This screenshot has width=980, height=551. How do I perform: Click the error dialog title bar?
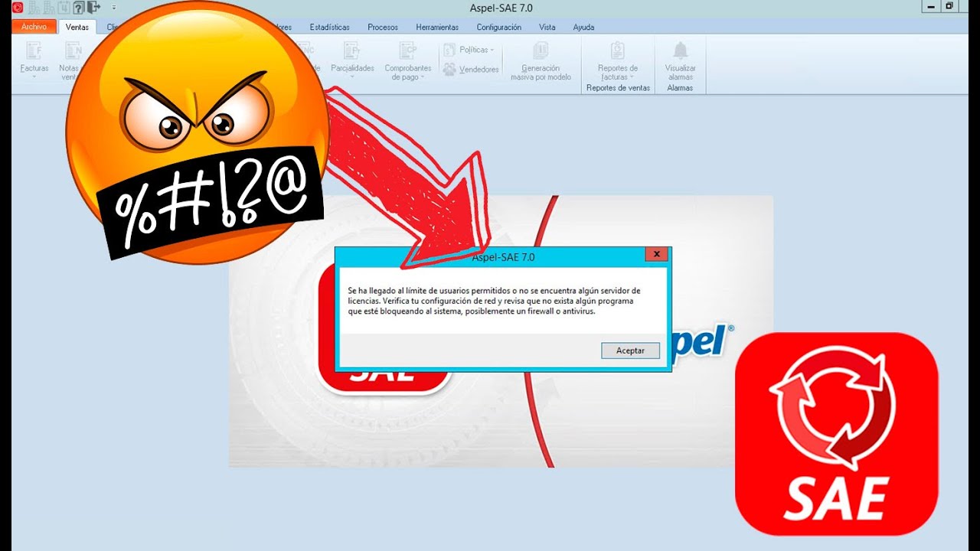(x=504, y=257)
